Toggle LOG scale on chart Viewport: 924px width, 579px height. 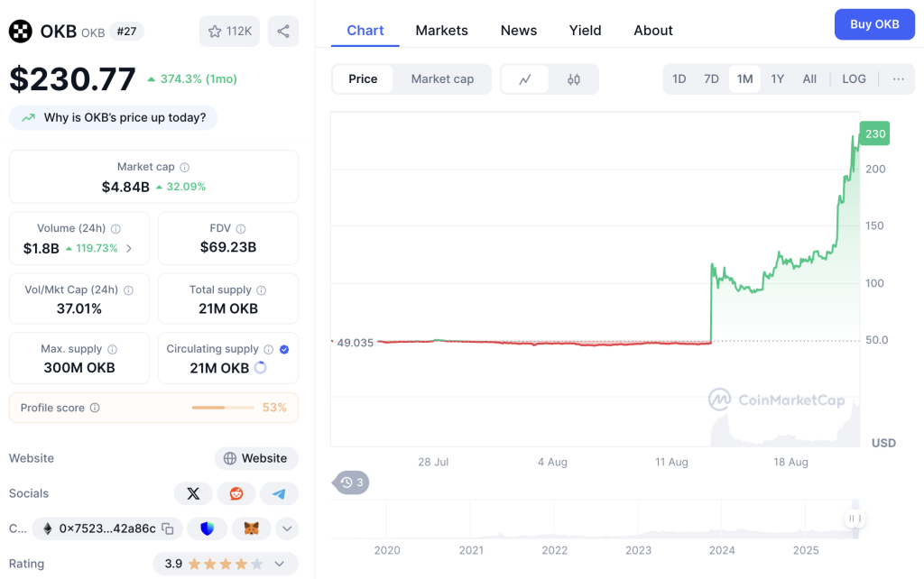[854, 79]
